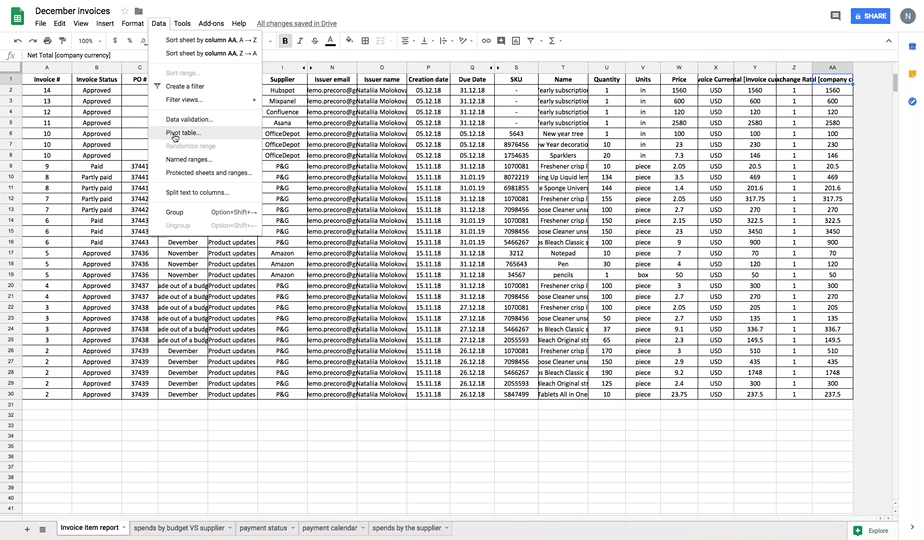Image resolution: width=924 pixels, height=540 pixels.
Task: Click the toolbar filter icon
Action: coord(531,41)
